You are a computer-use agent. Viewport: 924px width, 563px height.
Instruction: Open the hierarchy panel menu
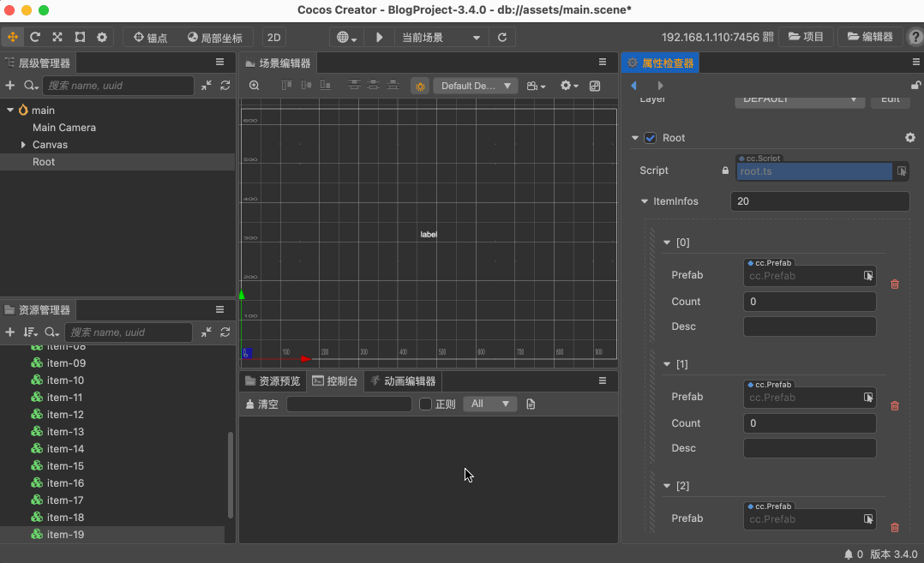point(219,62)
